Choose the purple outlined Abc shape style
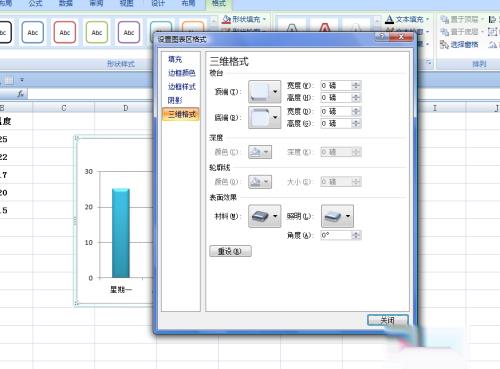500x369 pixels. pos(129,32)
